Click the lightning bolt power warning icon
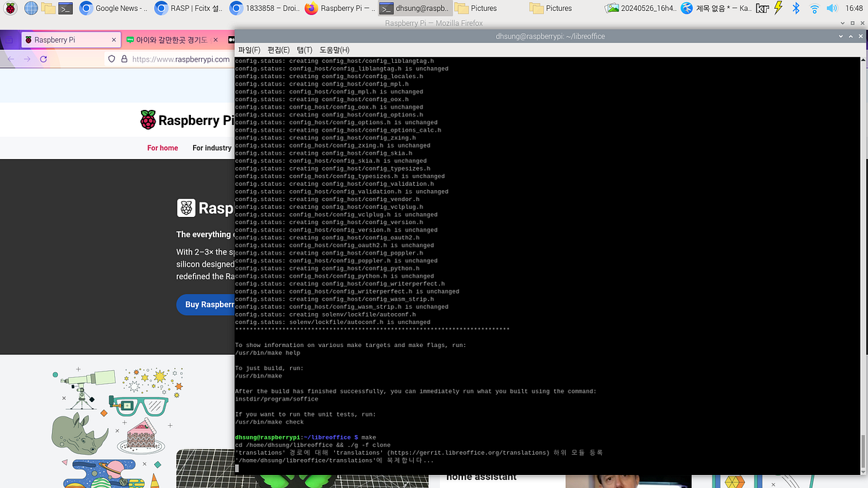Image resolution: width=868 pixels, height=488 pixels. [778, 9]
